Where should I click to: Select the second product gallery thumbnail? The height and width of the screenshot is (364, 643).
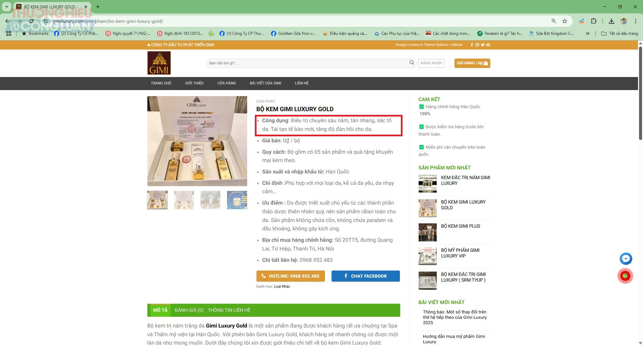(184, 200)
